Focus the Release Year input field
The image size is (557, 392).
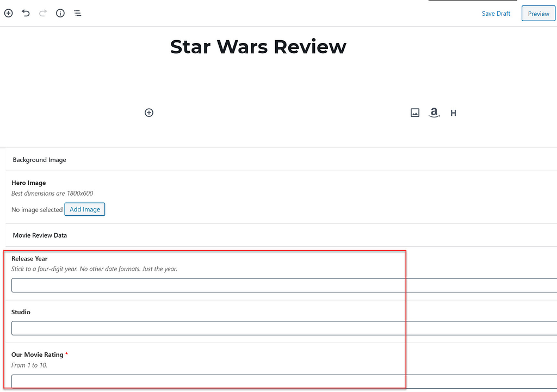pos(284,285)
